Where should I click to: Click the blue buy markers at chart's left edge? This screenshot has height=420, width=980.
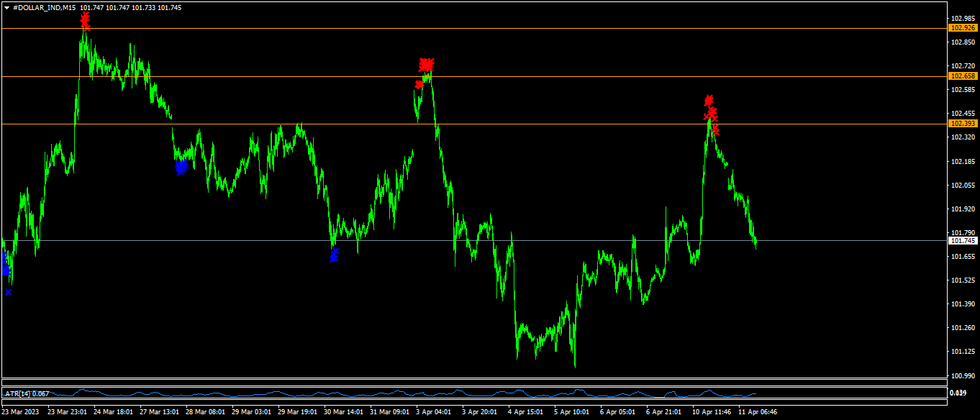tap(6, 273)
